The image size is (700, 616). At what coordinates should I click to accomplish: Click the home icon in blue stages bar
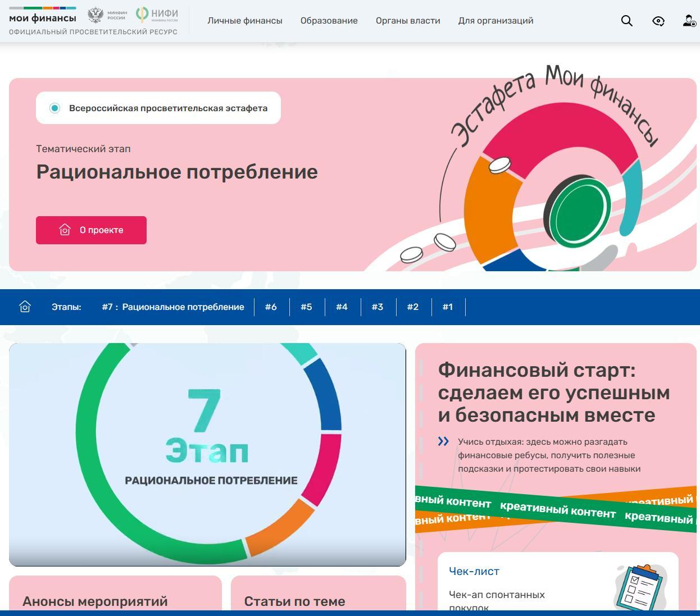pos(25,307)
